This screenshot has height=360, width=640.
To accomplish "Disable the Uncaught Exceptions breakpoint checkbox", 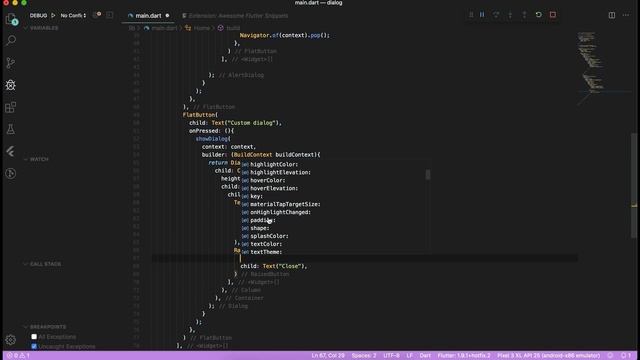I will [x=34, y=346].
